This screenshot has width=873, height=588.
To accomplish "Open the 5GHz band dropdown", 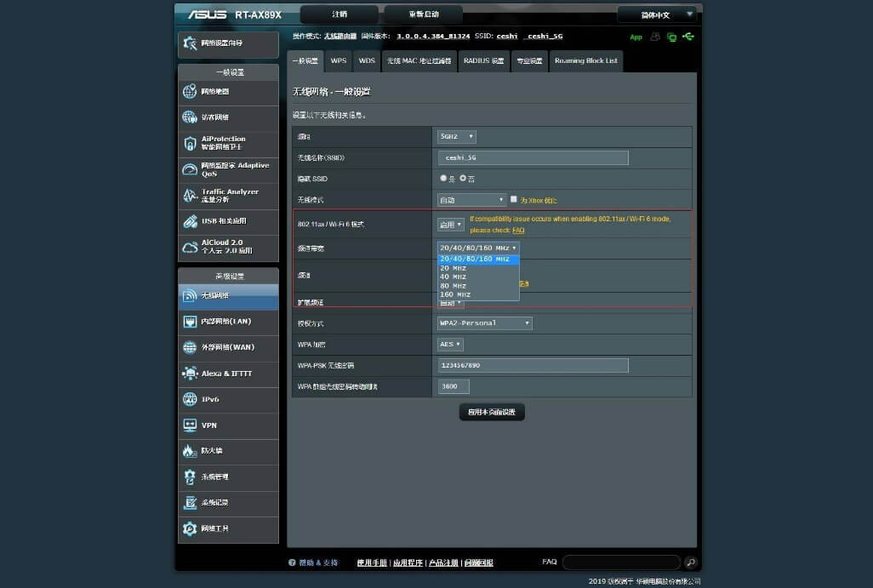I will [456, 136].
